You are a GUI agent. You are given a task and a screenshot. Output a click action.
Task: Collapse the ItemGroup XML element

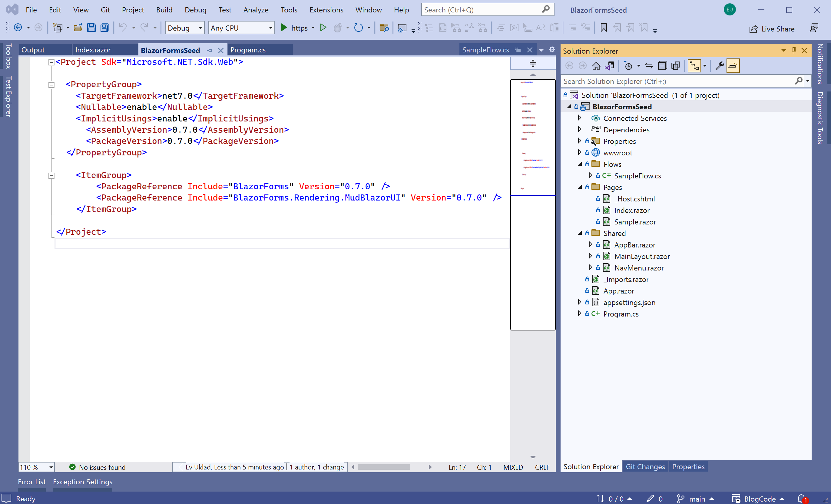tap(51, 175)
